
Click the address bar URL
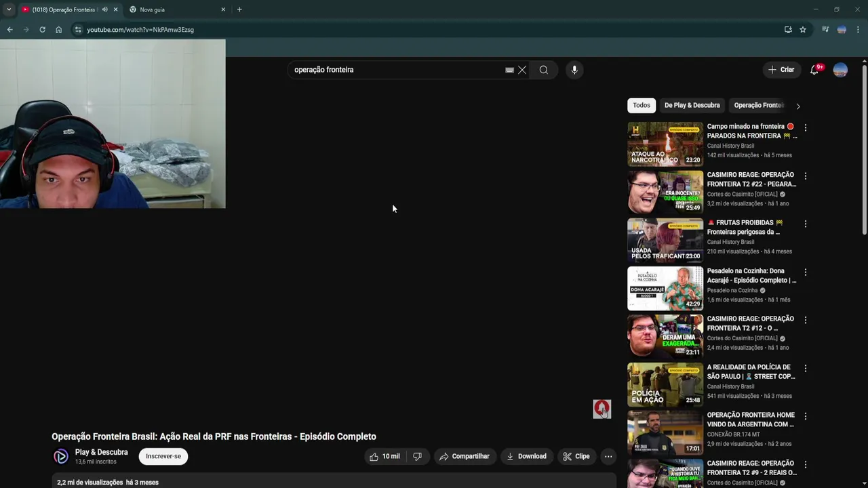point(140,30)
